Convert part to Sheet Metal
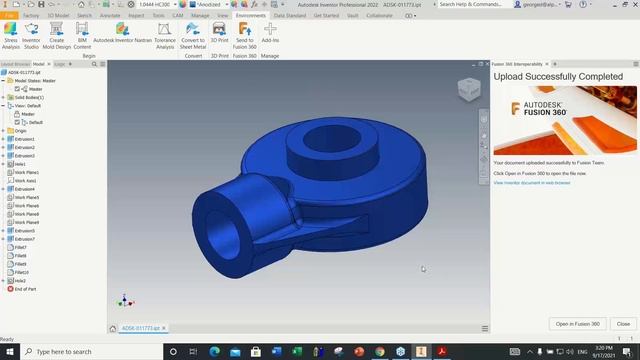The width and height of the screenshot is (640, 360). (193, 36)
